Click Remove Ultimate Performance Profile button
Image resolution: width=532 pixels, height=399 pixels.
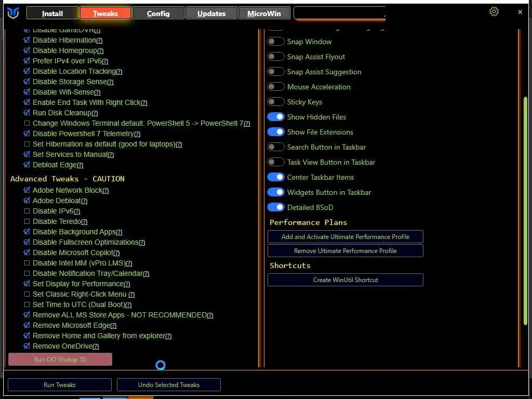[345, 251]
